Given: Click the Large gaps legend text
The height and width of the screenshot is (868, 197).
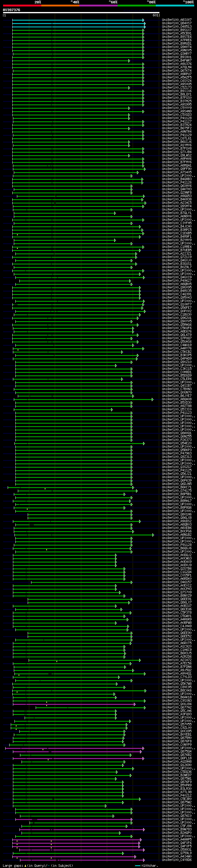Looking at the screenshot, I should [13, 865].
